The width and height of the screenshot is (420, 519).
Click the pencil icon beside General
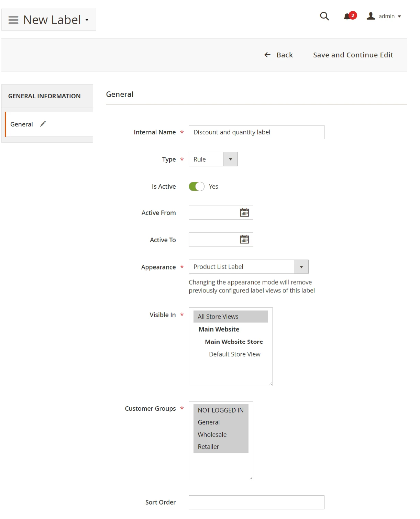tap(43, 124)
